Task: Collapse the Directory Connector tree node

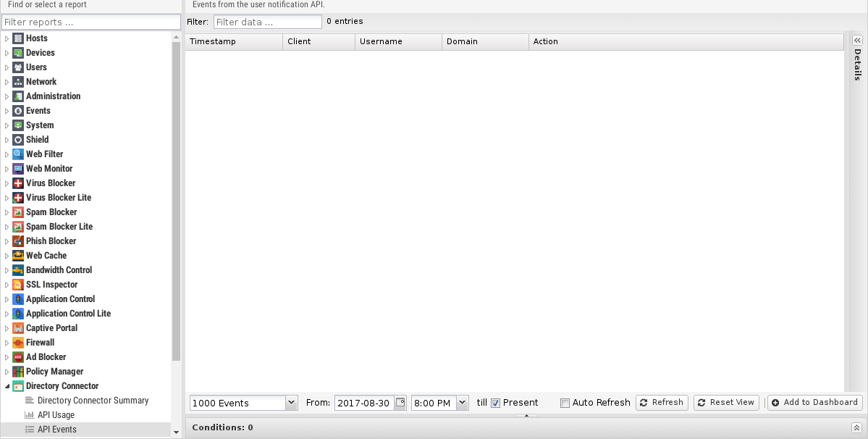Action: pos(7,386)
